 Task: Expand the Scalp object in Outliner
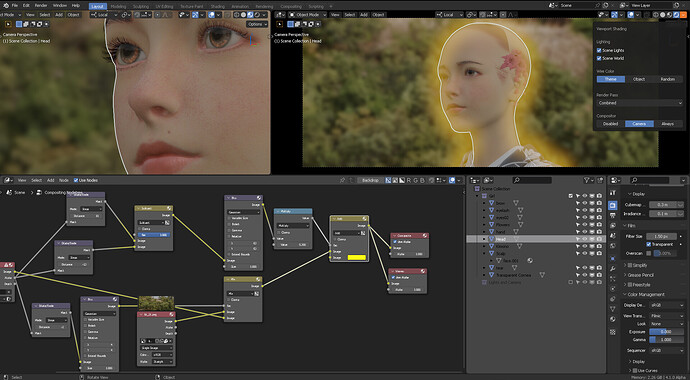484,253
